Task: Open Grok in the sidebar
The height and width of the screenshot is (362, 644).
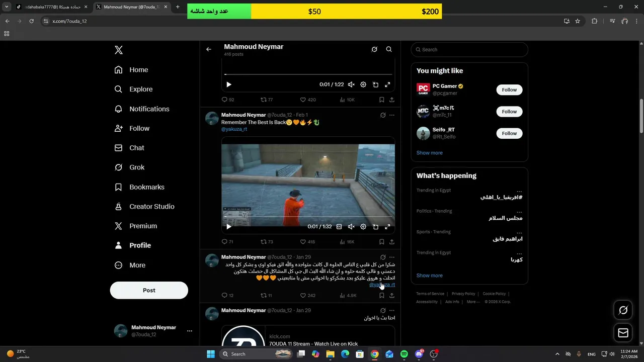Action: point(129,167)
